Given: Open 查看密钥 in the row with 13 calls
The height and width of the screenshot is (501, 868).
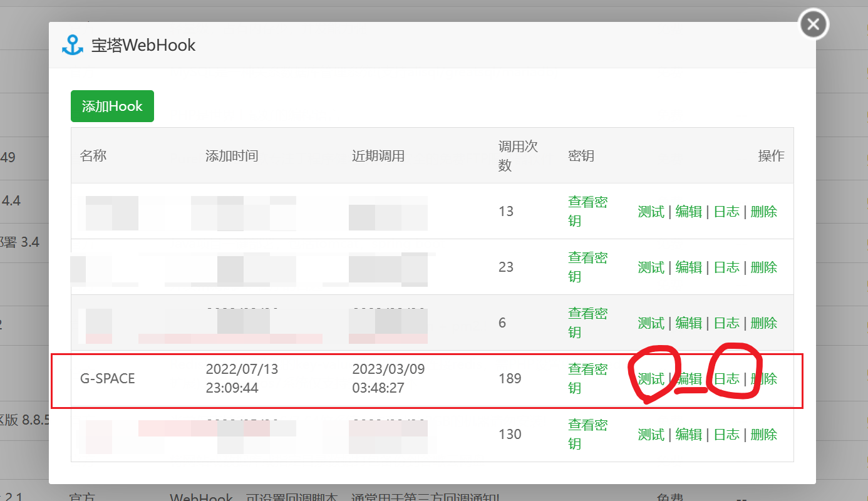Looking at the screenshot, I should click(587, 211).
